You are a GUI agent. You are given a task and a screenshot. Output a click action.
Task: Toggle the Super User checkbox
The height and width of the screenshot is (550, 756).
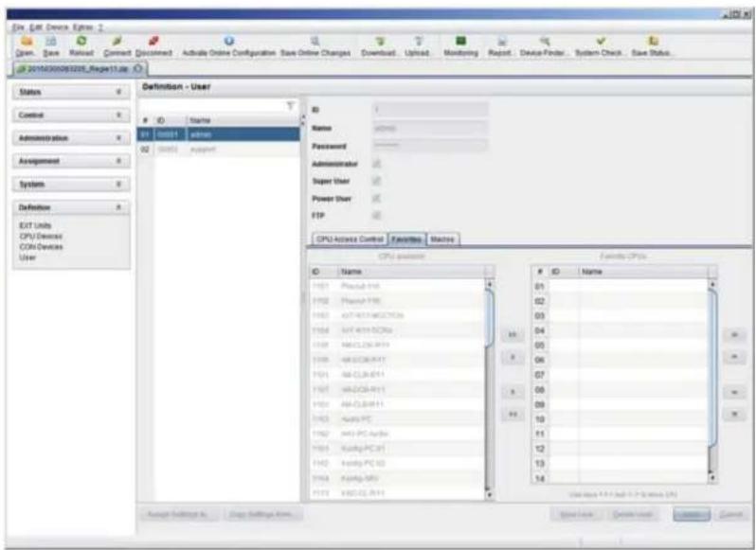pyautogui.click(x=376, y=181)
